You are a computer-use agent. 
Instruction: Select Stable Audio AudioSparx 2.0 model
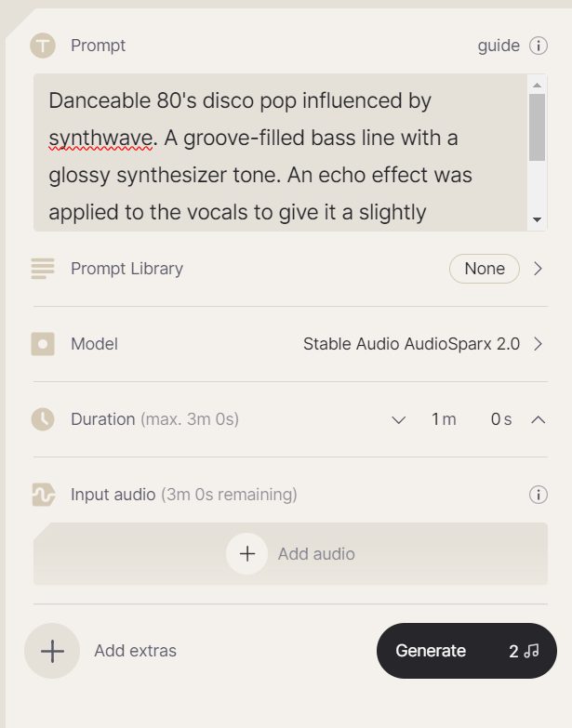tap(411, 344)
